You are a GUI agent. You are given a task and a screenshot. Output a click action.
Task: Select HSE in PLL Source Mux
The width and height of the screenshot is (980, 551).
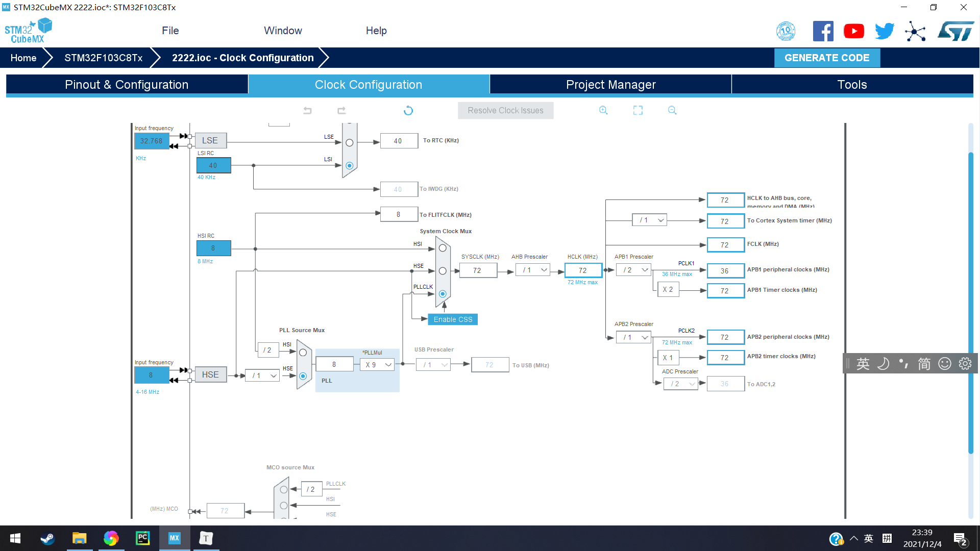(303, 376)
